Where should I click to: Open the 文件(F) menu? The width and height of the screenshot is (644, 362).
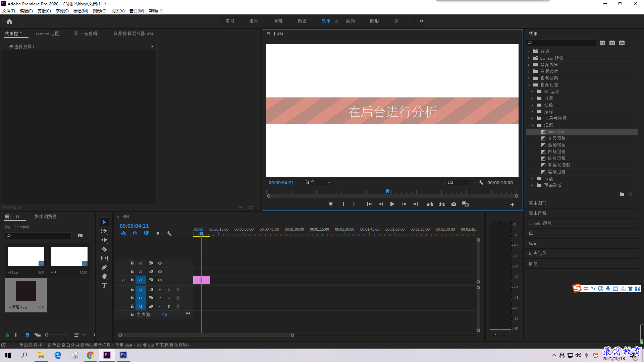(x=9, y=11)
